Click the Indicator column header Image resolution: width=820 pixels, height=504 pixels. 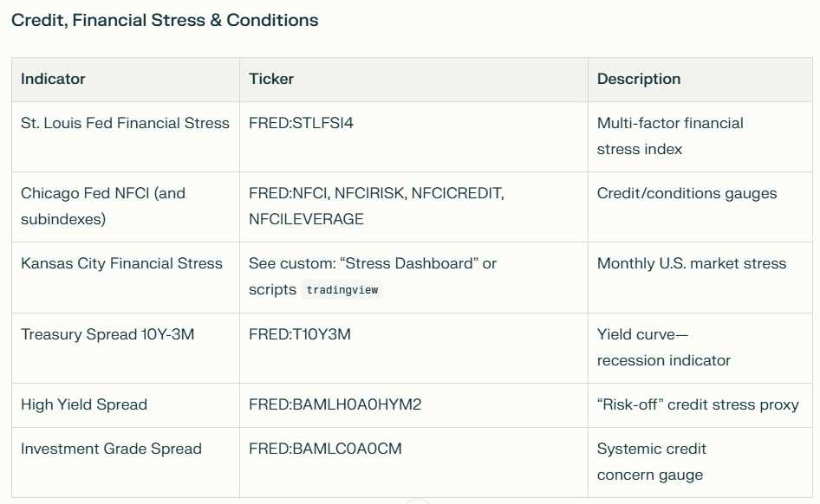point(53,79)
